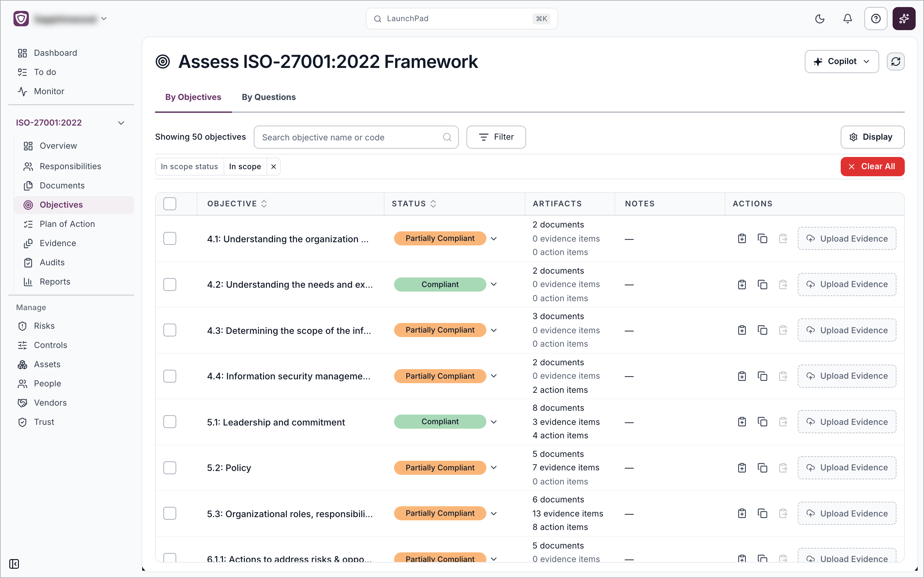The image size is (924, 578).
Task: Collapse the sidebar with the panel icon
Action: tap(14, 564)
